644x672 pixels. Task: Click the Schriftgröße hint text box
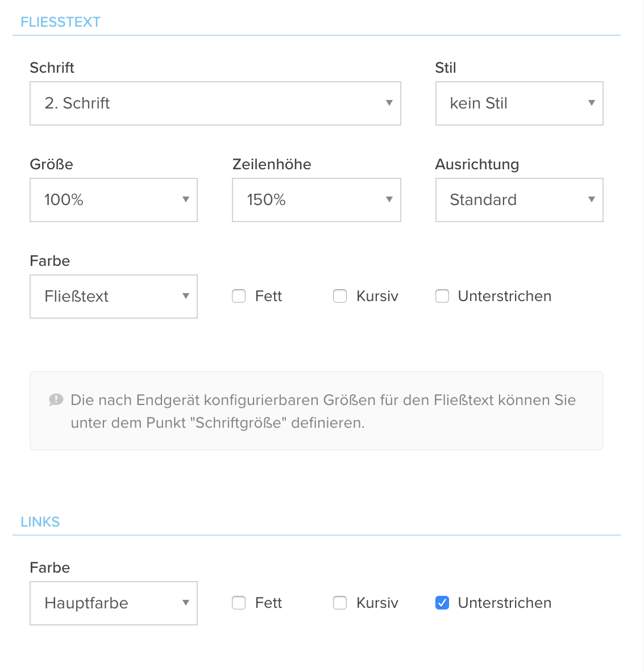317,411
